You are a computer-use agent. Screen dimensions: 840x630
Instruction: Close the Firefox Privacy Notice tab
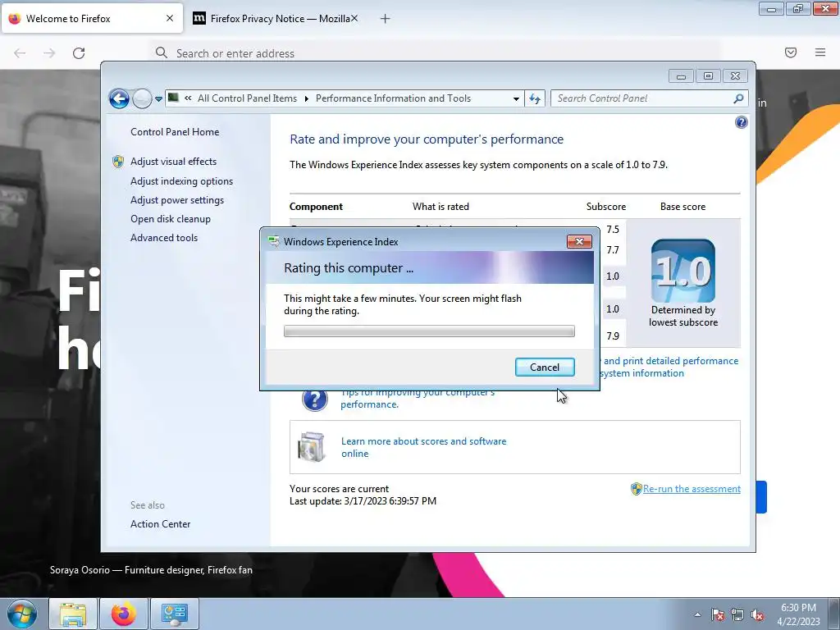tap(354, 18)
